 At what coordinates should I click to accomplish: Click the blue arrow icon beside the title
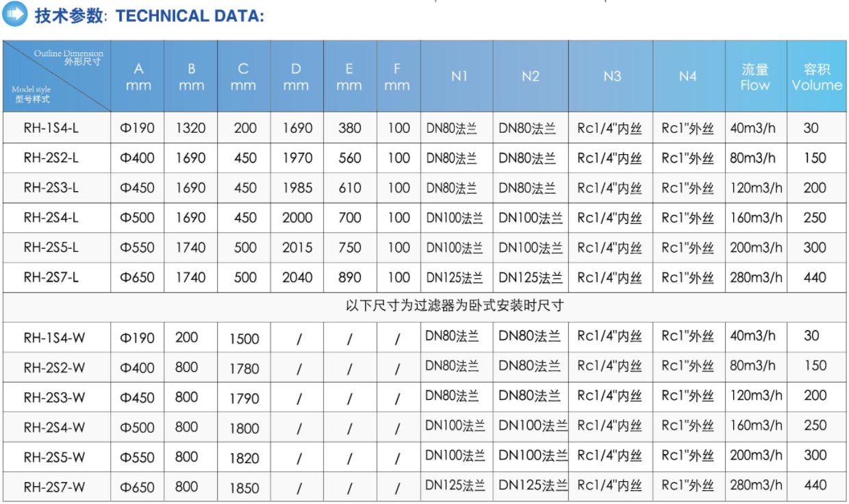(14, 14)
